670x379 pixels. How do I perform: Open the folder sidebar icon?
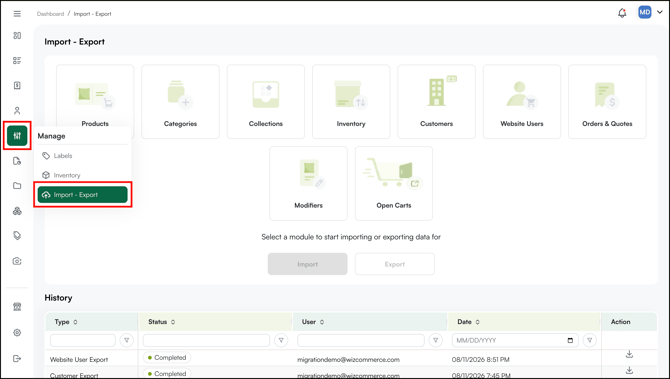17,185
